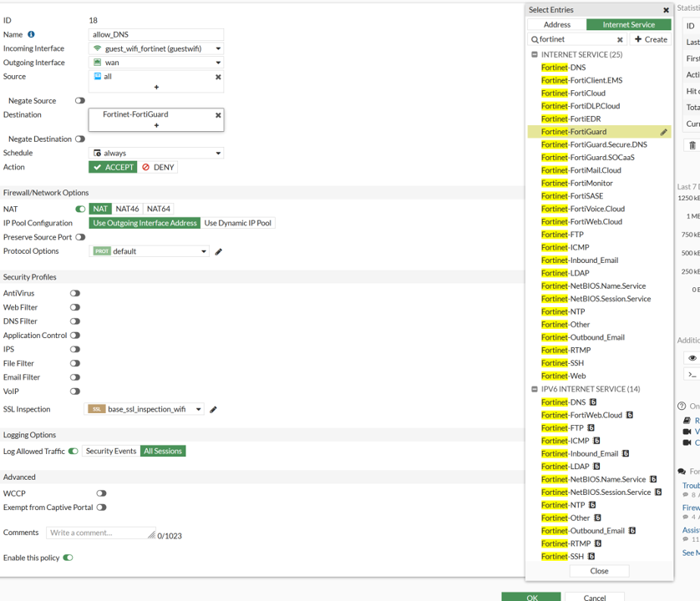This screenshot has height=601, width=700.
Task: Click the Comments text box
Action: click(101, 533)
